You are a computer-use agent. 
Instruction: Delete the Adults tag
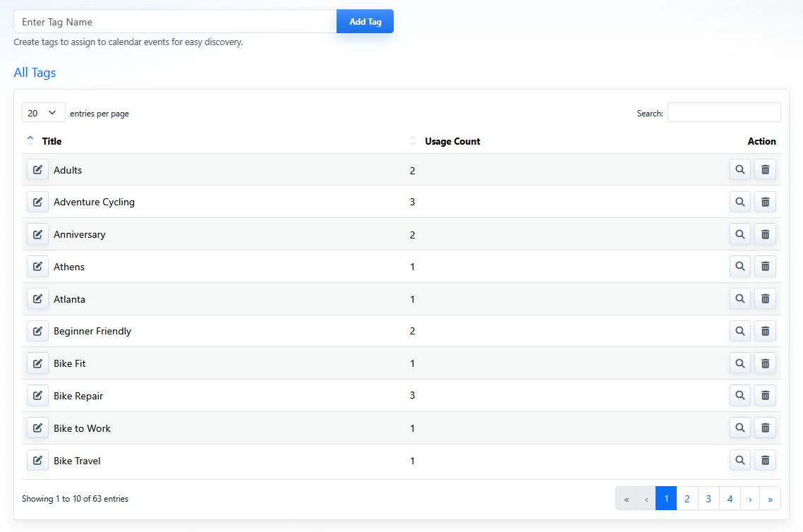click(x=765, y=169)
